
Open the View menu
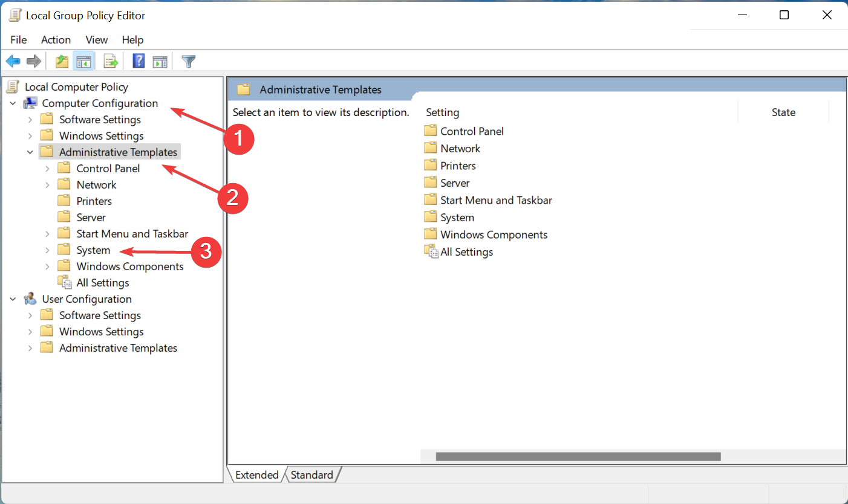tap(97, 40)
